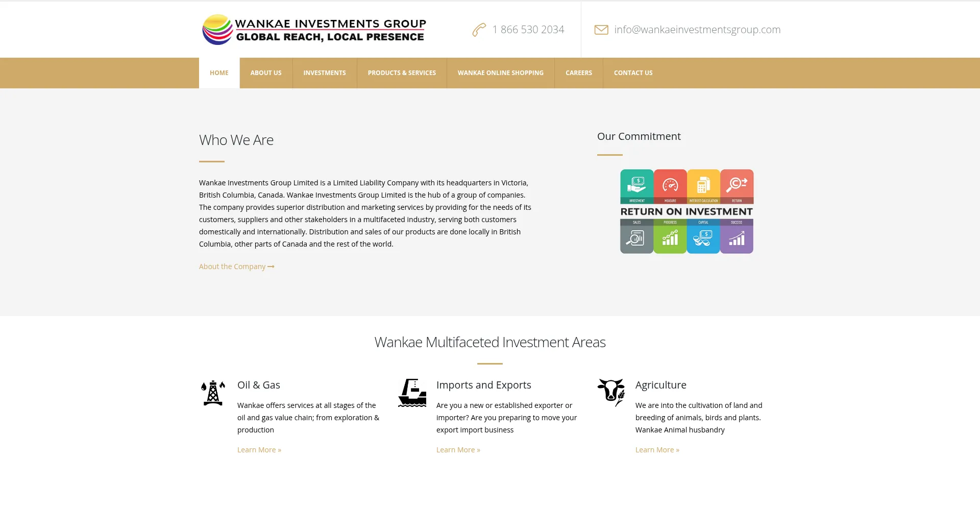Screen dimensions: 980x507
Task: Open the About Us menu item
Action: (266, 73)
